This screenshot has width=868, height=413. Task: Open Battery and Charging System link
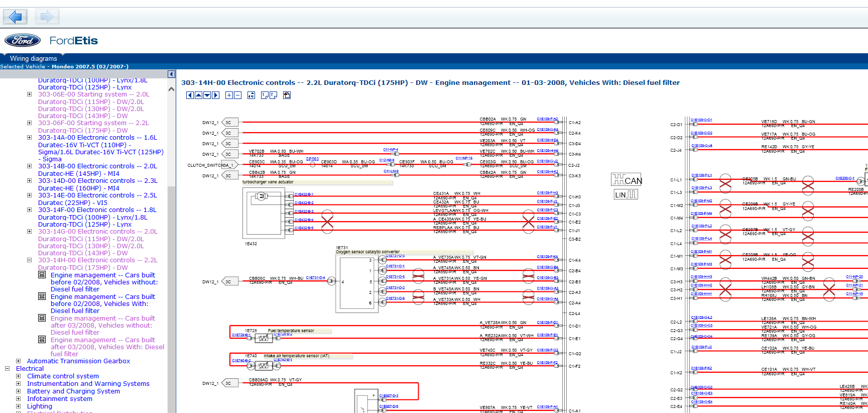[73, 391]
